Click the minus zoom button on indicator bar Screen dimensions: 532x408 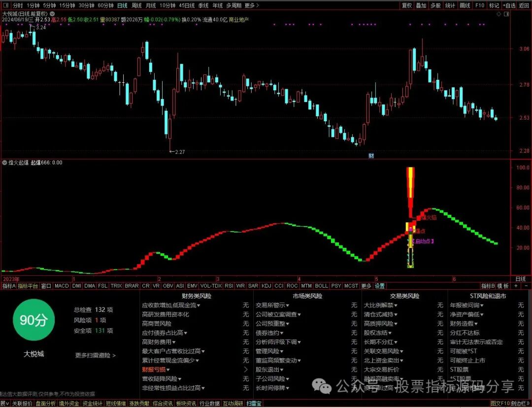coord(526,286)
